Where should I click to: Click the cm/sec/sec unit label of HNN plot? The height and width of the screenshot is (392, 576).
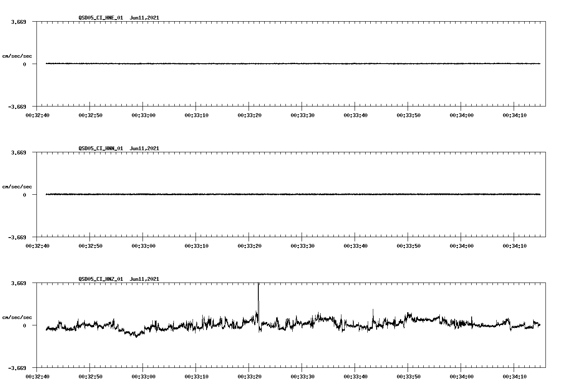click(17, 187)
